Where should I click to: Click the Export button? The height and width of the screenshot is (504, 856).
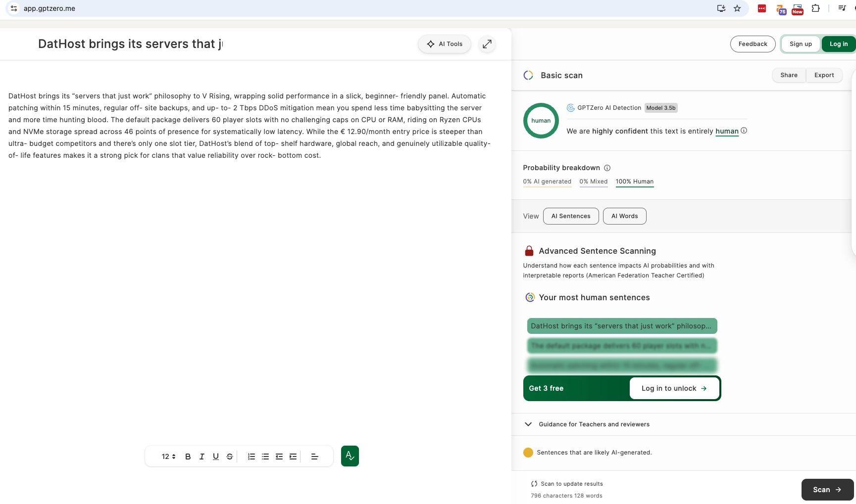[824, 75]
